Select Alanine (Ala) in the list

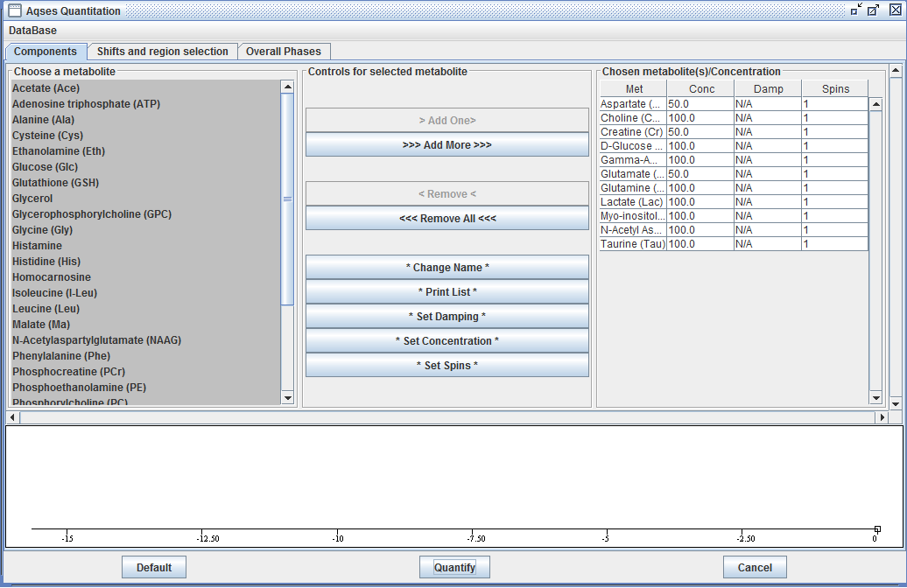145,120
